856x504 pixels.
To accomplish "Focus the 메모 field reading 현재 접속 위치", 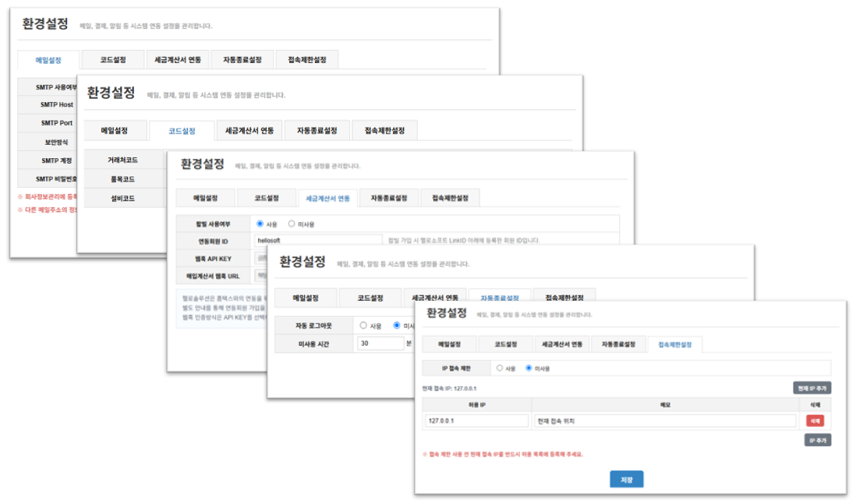I will click(665, 421).
